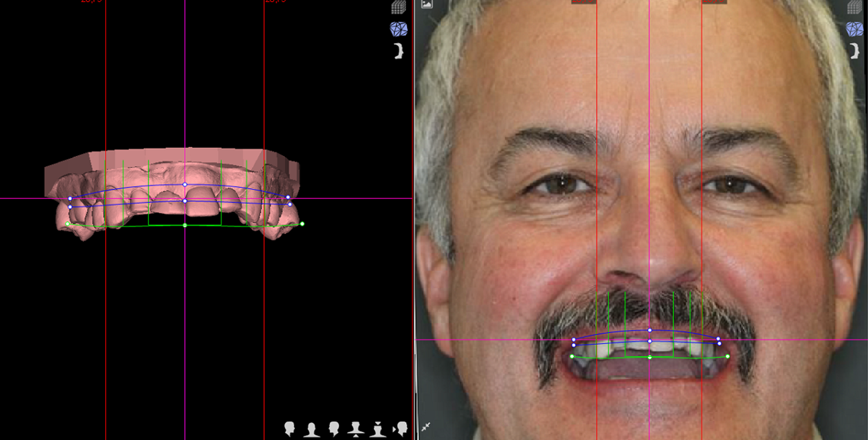Click left green endpoint of model incisal curve

(x=68, y=224)
